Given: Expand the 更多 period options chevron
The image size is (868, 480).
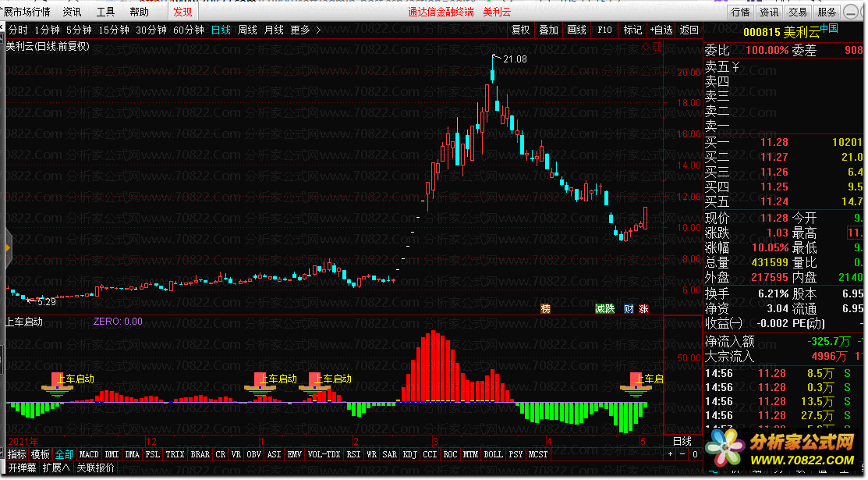Looking at the screenshot, I should pos(318,30).
